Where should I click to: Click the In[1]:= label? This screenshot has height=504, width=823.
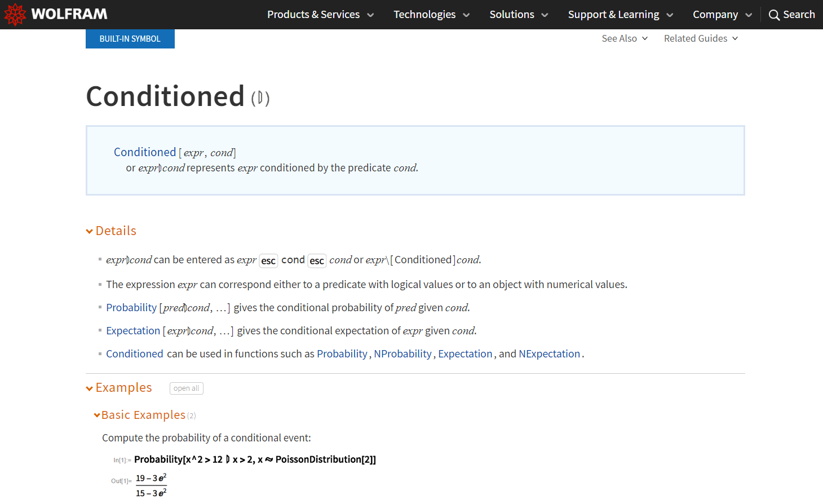[122, 461]
